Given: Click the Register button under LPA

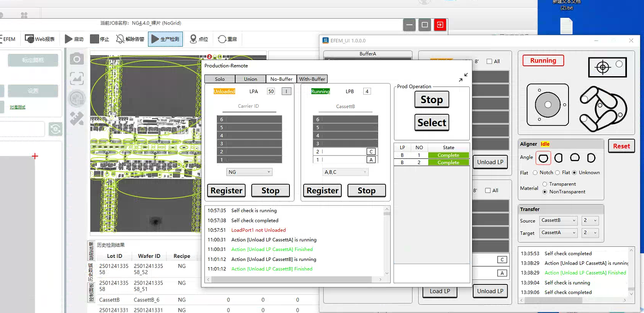Looking at the screenshot, I should [226, 190].
